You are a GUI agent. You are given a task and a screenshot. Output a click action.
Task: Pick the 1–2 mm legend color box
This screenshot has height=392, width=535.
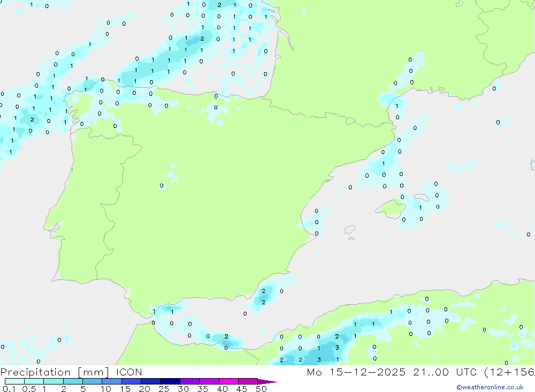[53, 381]
